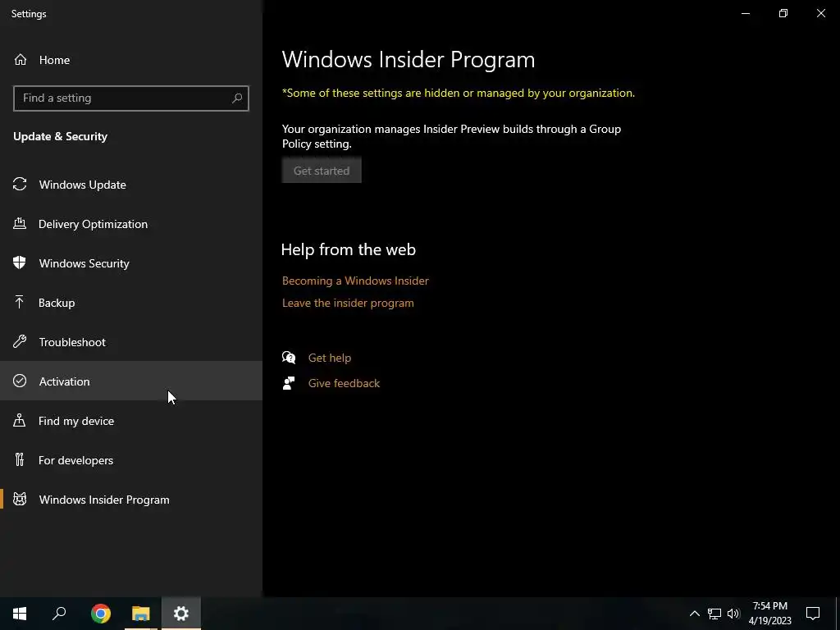Open Find my device settings
The image size is (840, 630).
(x=131, y=421)
